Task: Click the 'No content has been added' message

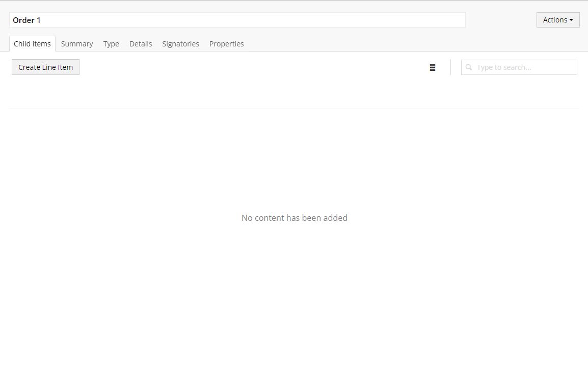Action: (295, 218)
